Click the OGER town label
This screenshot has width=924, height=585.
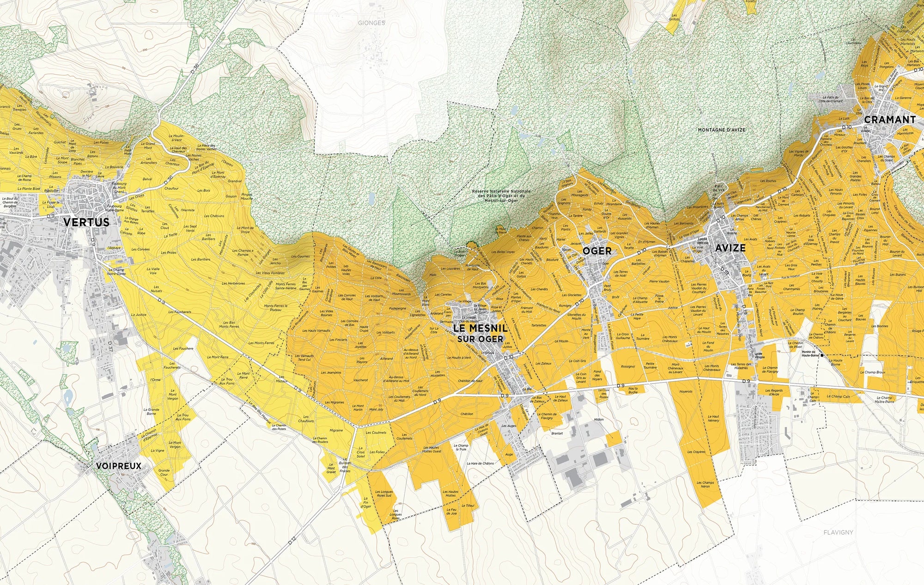[597, 251]
